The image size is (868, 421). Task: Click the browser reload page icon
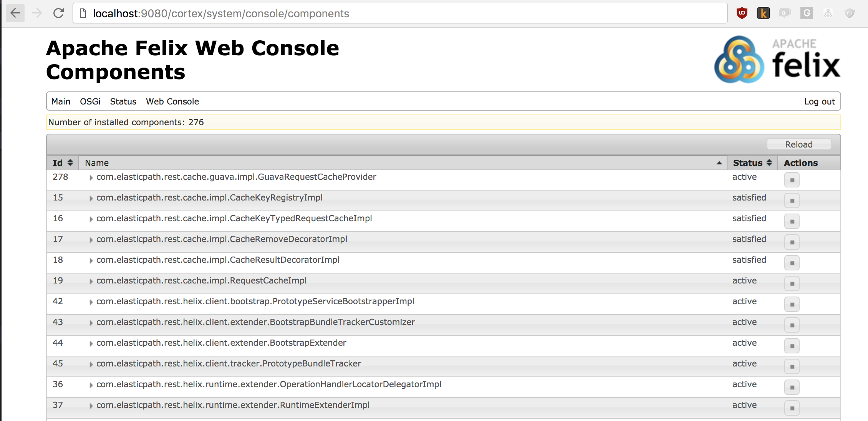click(58, 13)
